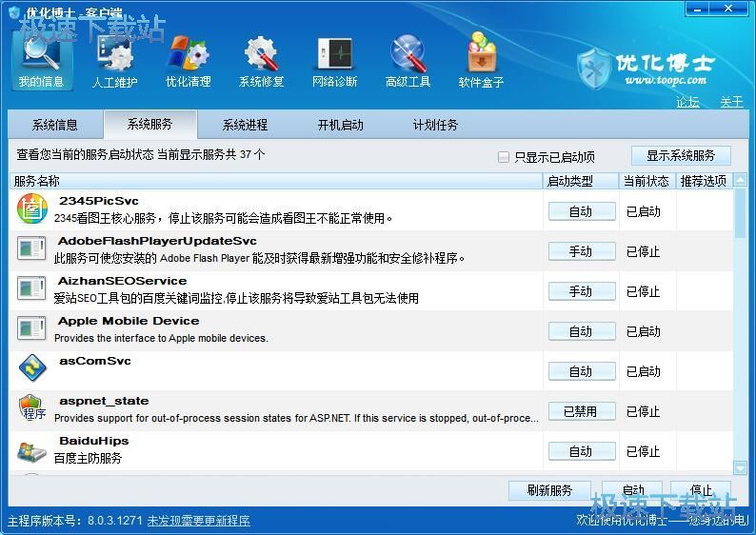Switch to the 计划任务 tab
The width and height of the screenshot is (756, 535).
coord(435,125)
